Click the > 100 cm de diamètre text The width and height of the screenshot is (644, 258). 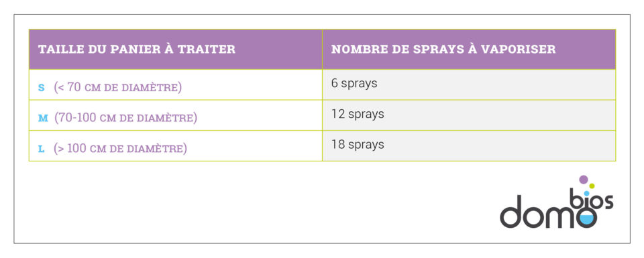120,149
